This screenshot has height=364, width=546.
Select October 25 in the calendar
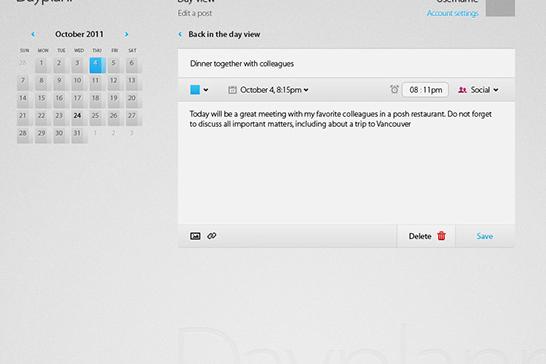97,118
